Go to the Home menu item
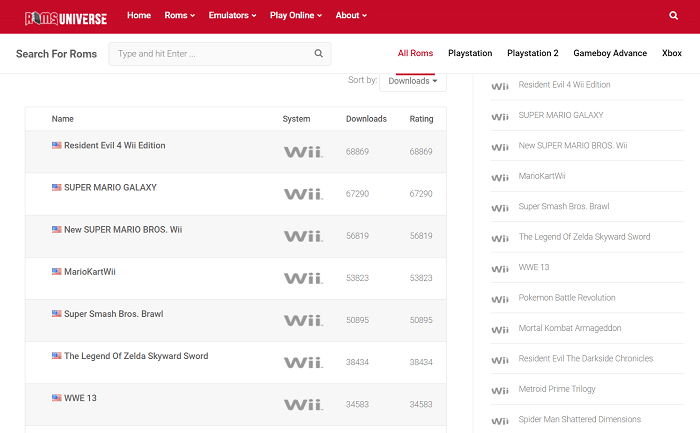The width and height of the screenshot is (700, 433). [139, 15]
